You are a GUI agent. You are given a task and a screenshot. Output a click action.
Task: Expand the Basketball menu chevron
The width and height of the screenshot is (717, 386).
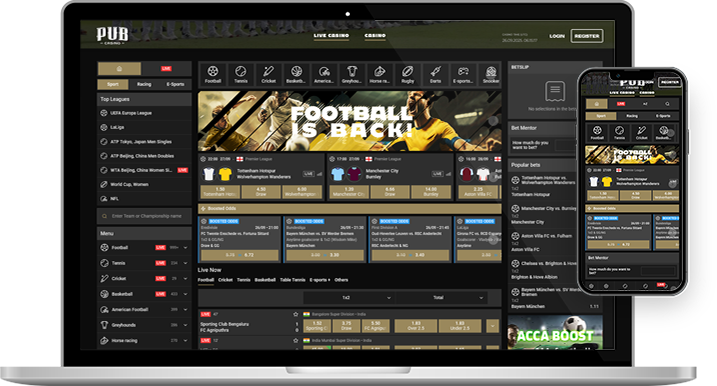click(x=185, y=294)
